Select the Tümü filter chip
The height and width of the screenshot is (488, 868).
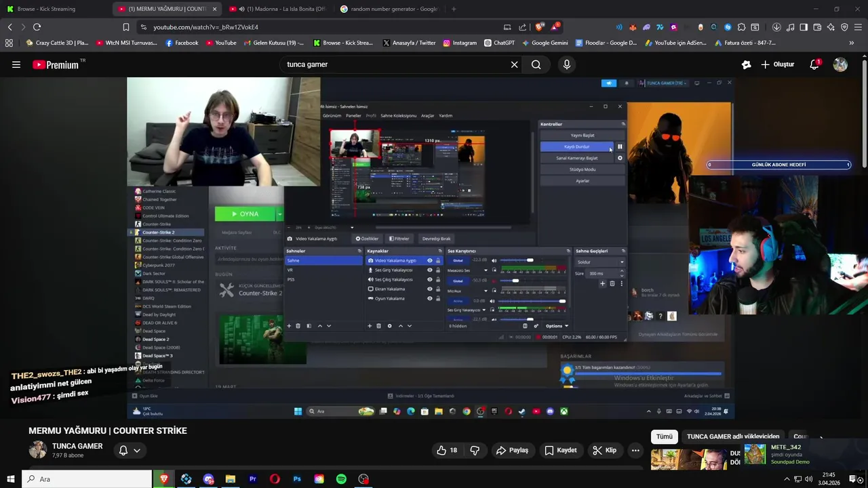[665, 436]
